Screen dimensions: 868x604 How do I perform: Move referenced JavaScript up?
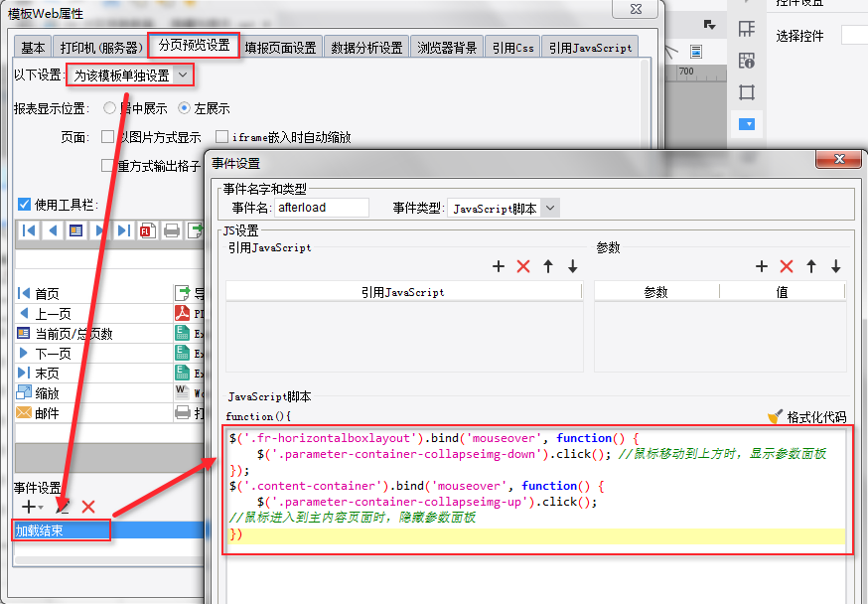coord(548,266)
